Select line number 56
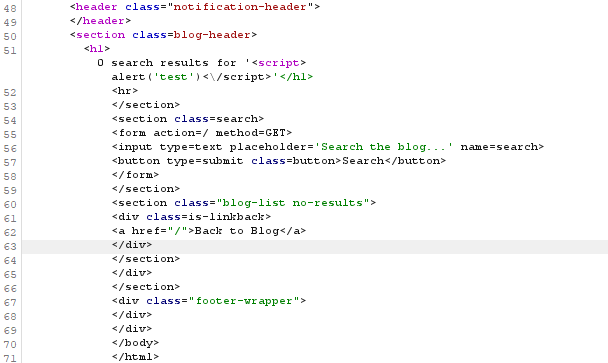The image size is (608, 363). point(10,149)
